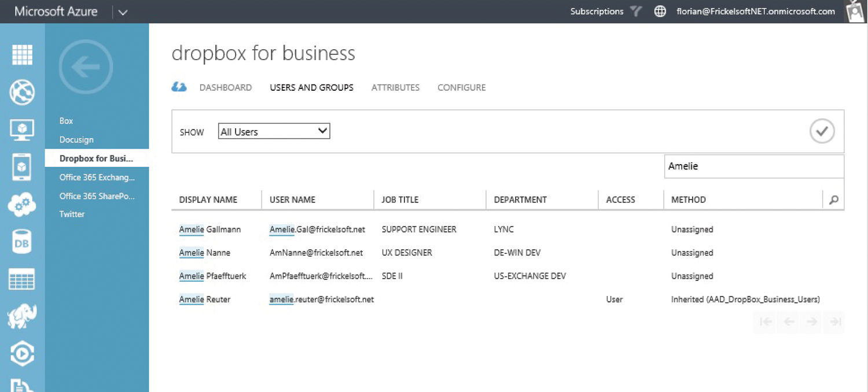Go to last page pagination arrow
The image size is (868, 392).
pyautogui.click(x=834, y=322)
